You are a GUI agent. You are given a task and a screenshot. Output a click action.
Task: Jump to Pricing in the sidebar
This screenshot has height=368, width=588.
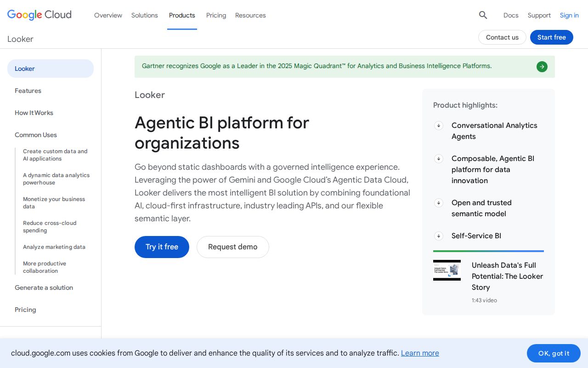pyautogui.click(x=25, y=310)
